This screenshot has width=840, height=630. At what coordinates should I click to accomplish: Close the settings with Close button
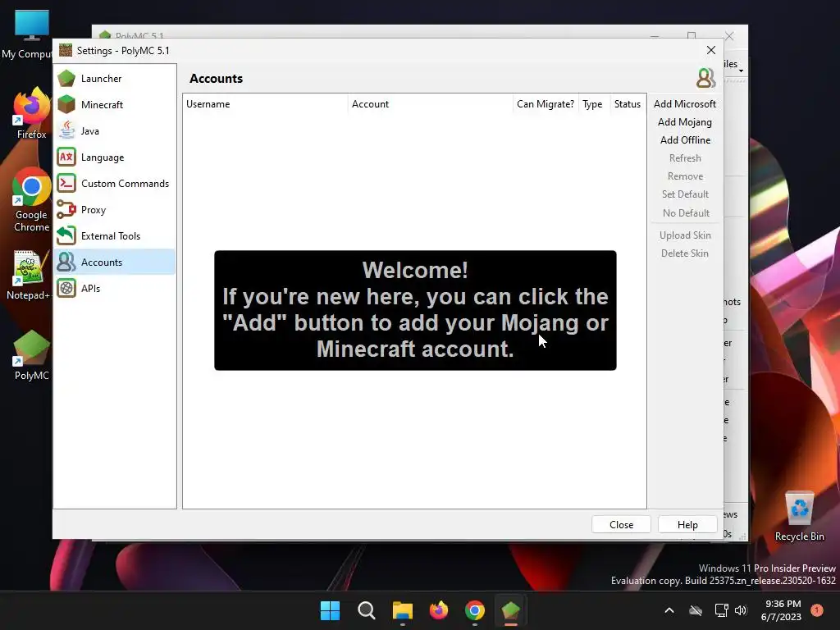tap(621, 524)
